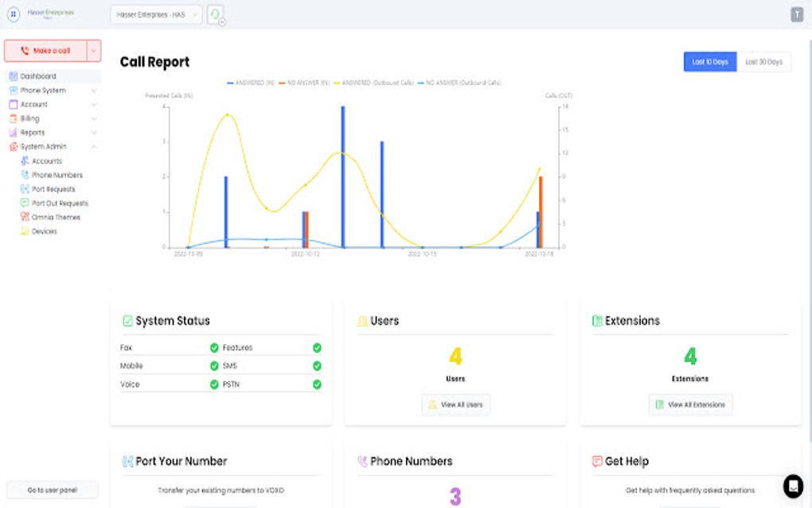Click the Omnia Themes icon in sidebar

point(25,217)
